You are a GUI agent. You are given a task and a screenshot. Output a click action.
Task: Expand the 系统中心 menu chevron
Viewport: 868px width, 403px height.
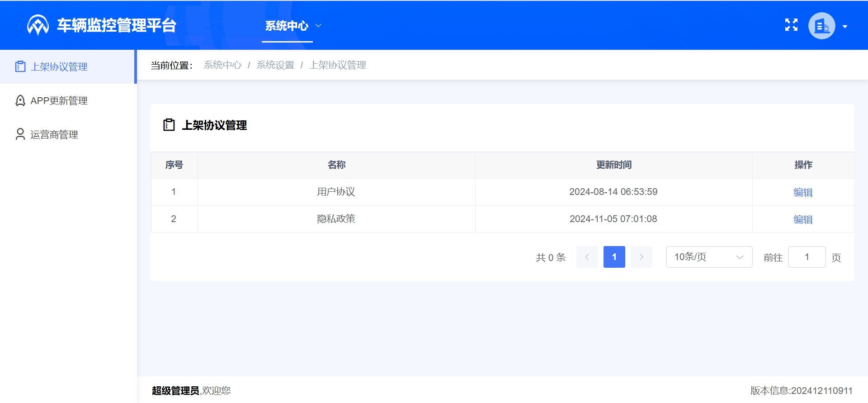pyautogui.click(x=318, y=26)
